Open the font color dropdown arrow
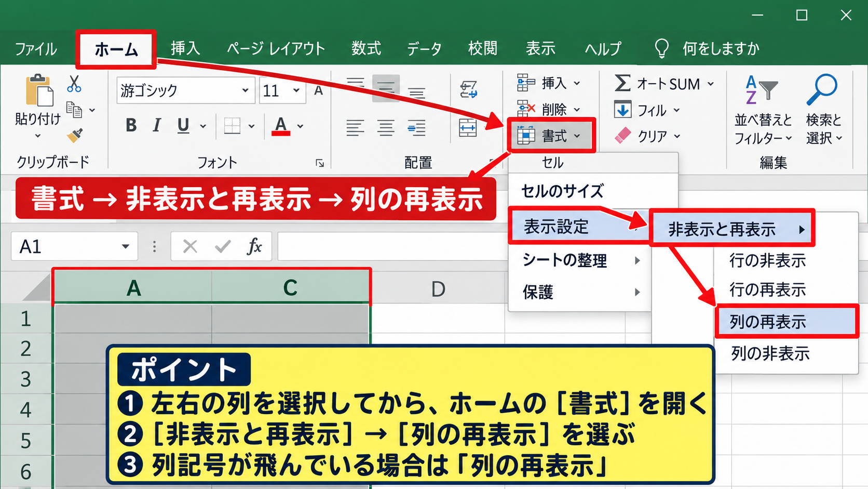Viewport: 868px width, 489px height. tap(300, 126)
